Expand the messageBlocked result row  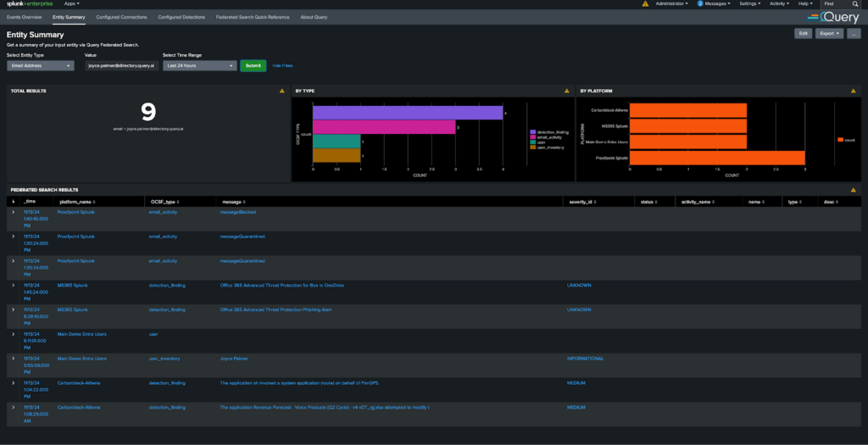(14, 212)
